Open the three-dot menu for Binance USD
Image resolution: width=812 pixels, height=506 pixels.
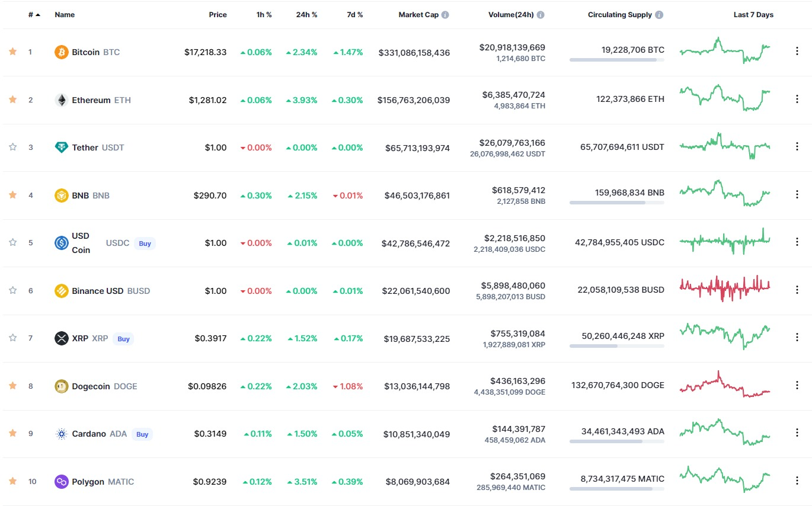tap(797, 290)
